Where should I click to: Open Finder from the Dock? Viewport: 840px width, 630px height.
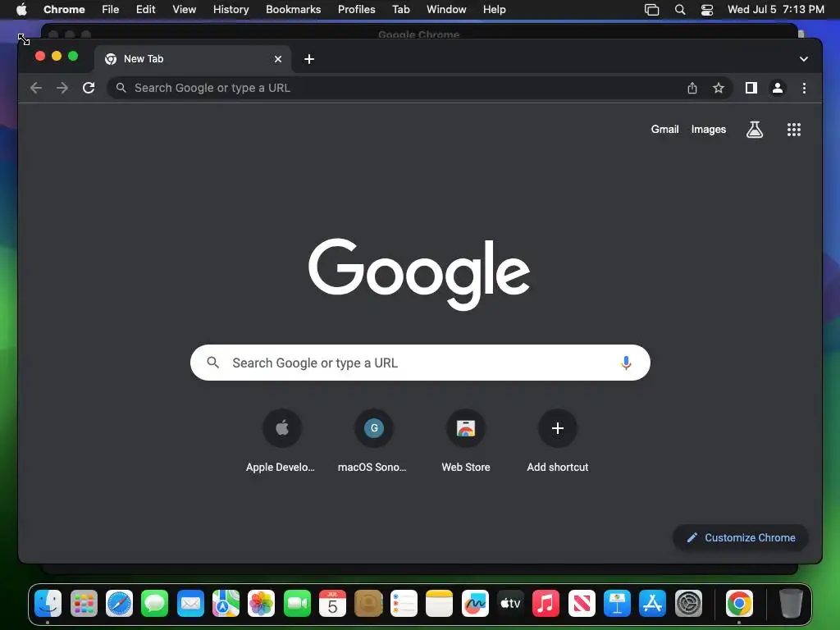click(48, 604)
